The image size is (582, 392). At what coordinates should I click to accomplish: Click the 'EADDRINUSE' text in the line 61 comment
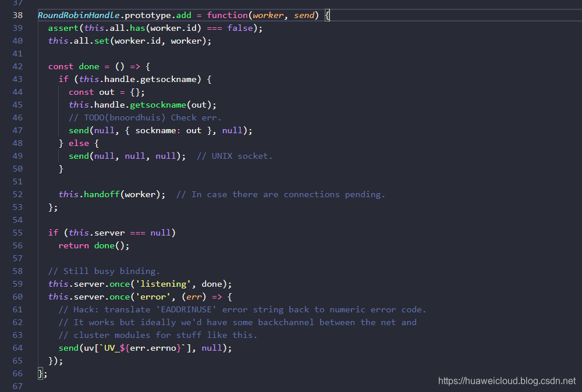coord(186,309)
